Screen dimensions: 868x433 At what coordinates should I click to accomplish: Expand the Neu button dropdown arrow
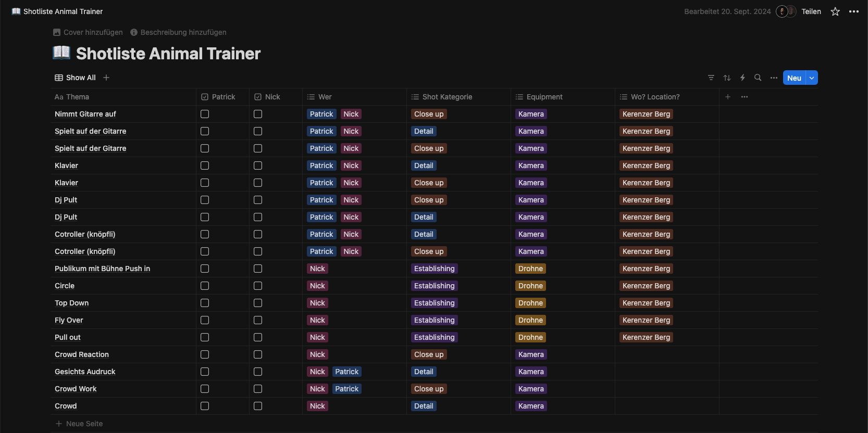(812, 78)
